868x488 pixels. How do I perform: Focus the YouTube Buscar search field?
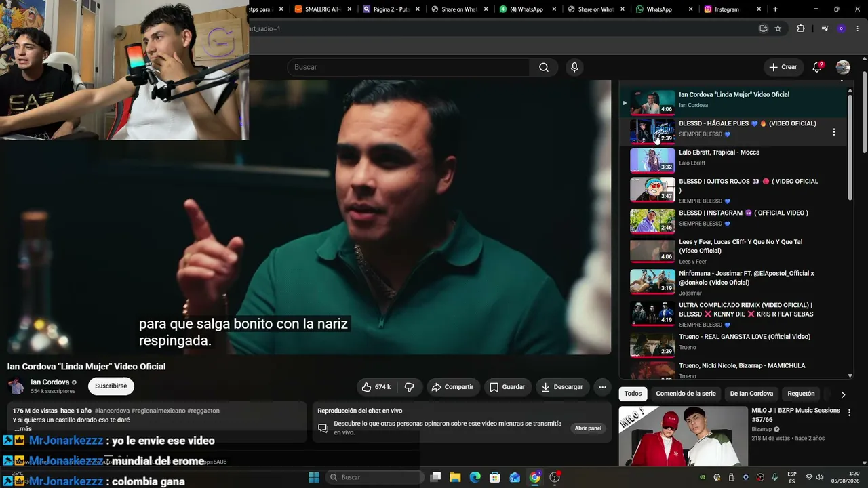click(x=408, y=67)
